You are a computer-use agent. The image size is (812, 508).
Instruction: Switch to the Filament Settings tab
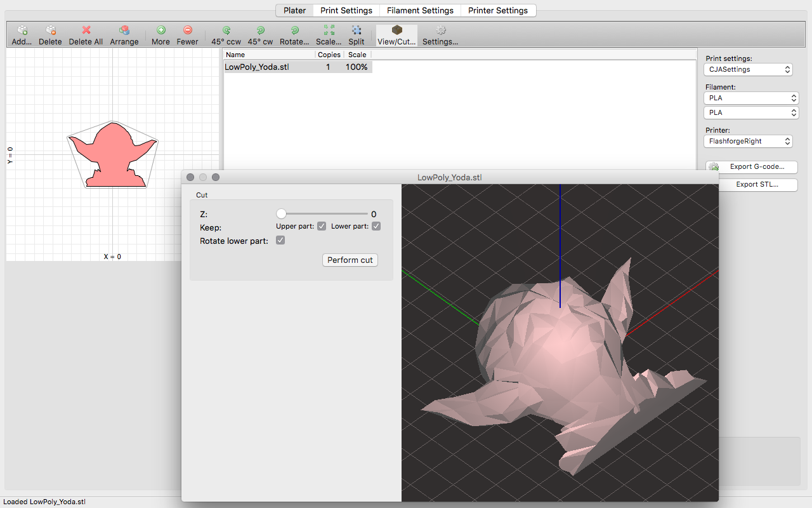pyautogui.click(x=419, y=10)
